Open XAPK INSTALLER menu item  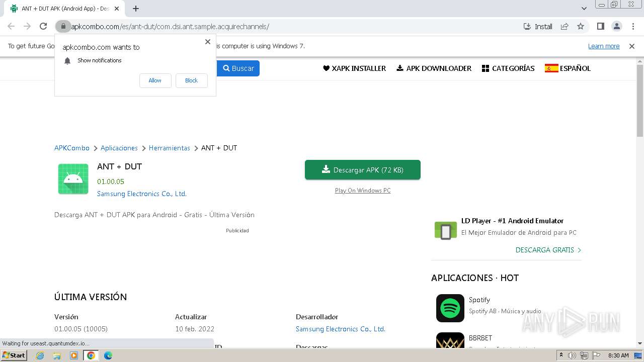click(x=354, y=68)
